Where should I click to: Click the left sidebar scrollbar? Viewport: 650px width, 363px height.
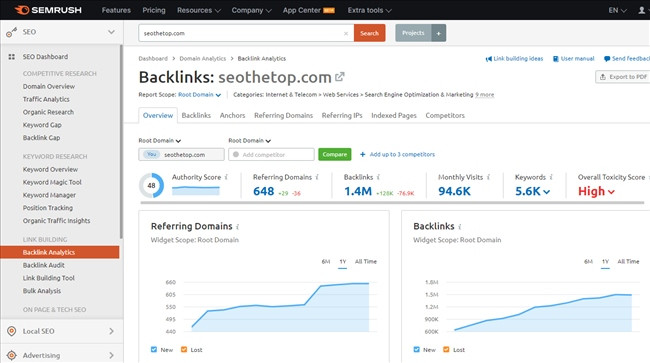[x=121, y=141]
